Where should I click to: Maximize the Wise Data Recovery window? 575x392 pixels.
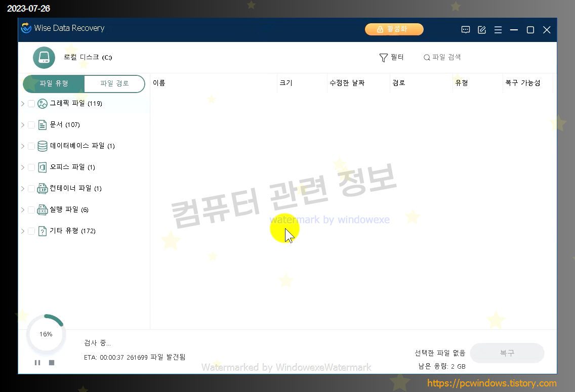[x=530, y=30]
